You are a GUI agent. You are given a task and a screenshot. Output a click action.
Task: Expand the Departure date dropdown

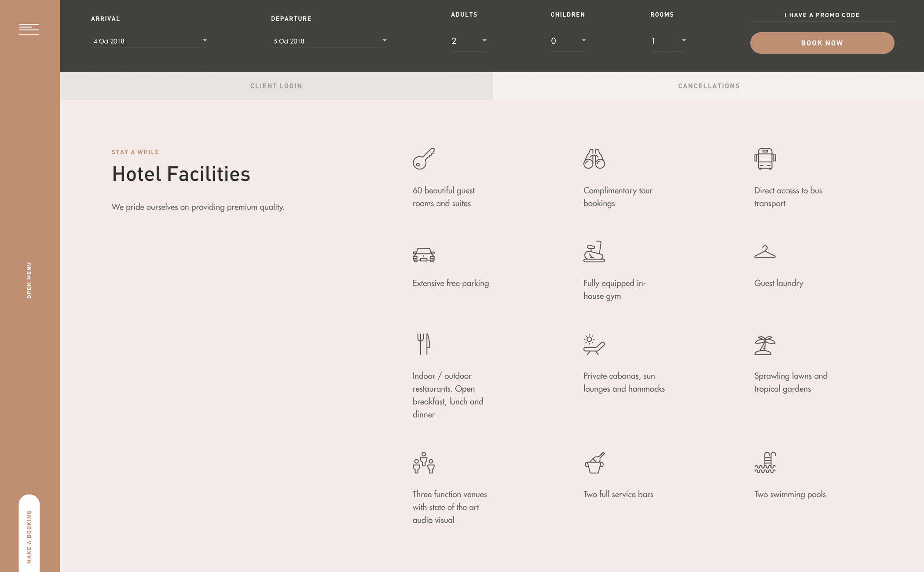329,41
